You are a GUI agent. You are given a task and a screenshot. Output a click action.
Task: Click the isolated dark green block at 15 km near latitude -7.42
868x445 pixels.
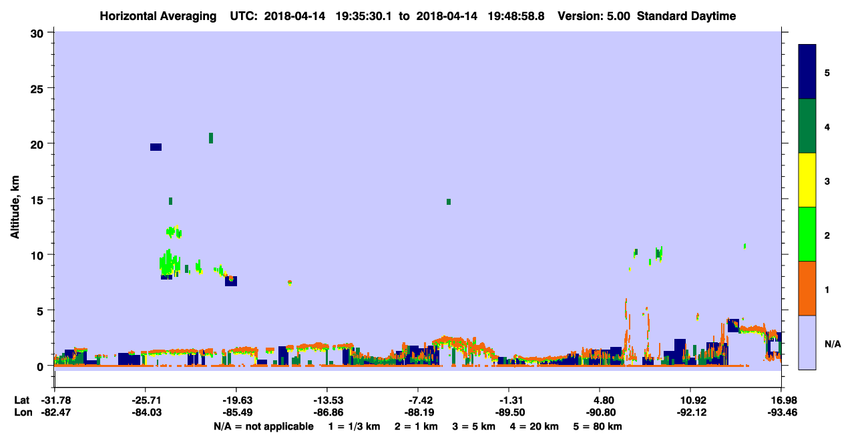(x=449, y=201)
